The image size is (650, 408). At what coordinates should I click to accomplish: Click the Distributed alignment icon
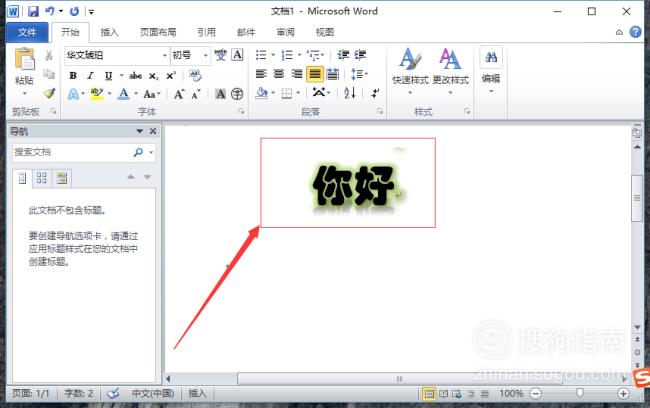click(332, 74)
